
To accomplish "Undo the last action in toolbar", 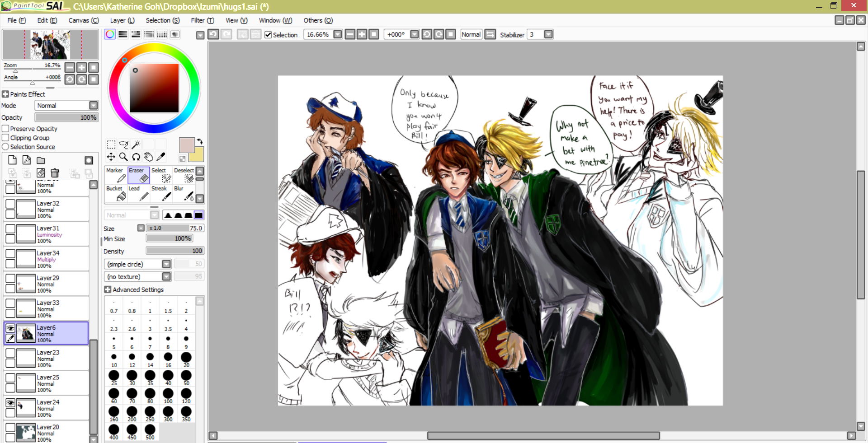I will coord(213,34).
